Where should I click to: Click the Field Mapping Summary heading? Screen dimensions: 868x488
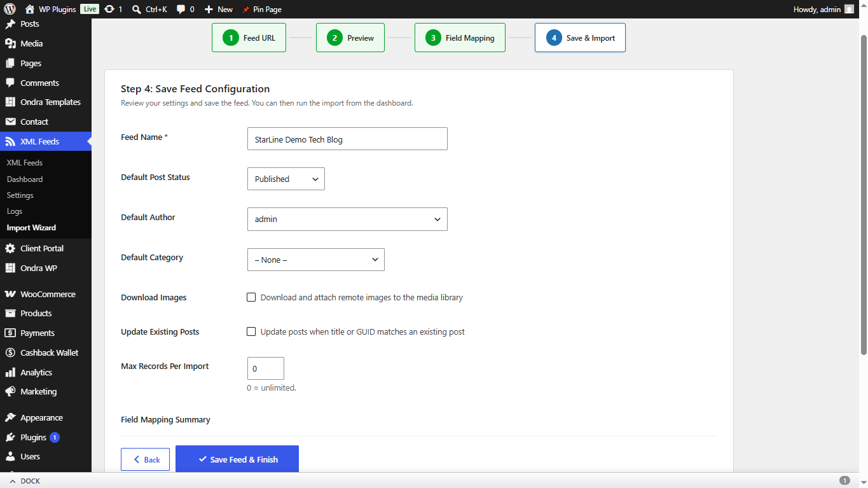pos(165,420)
